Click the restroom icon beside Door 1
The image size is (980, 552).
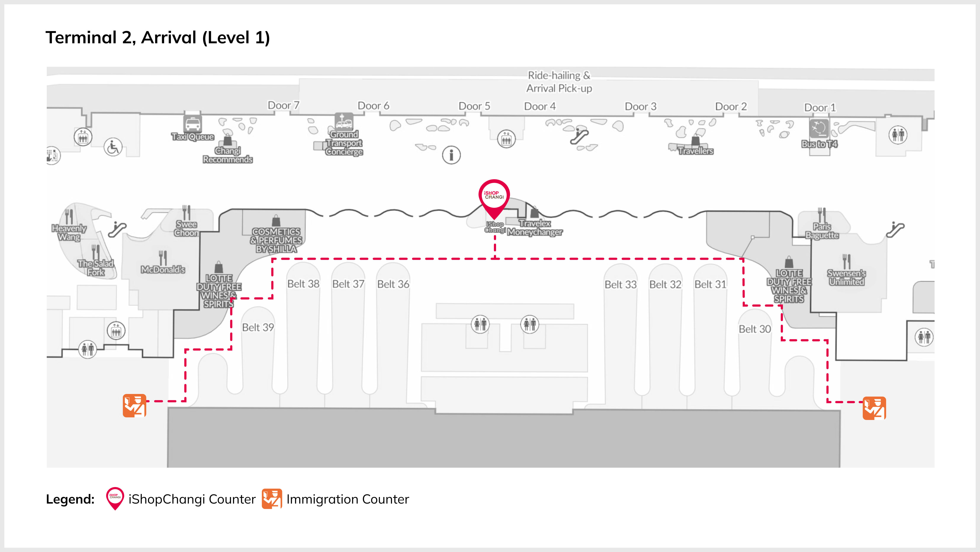pos(898,135)
